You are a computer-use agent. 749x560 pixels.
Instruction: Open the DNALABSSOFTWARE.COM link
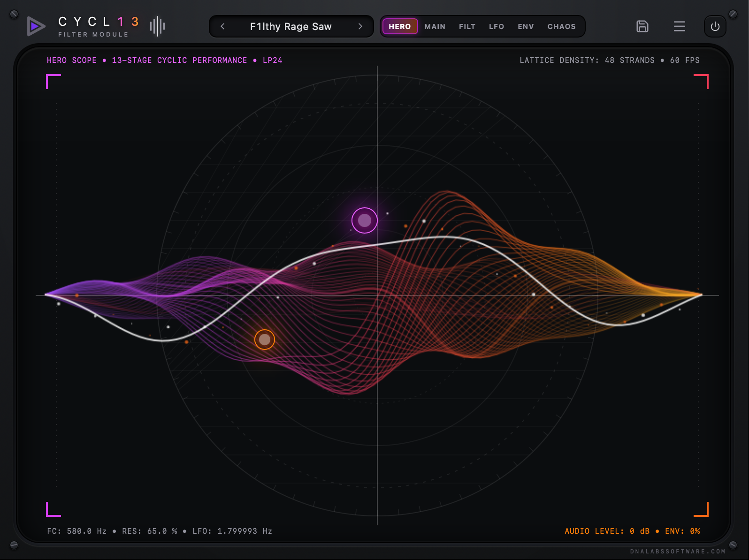[678, 552]
